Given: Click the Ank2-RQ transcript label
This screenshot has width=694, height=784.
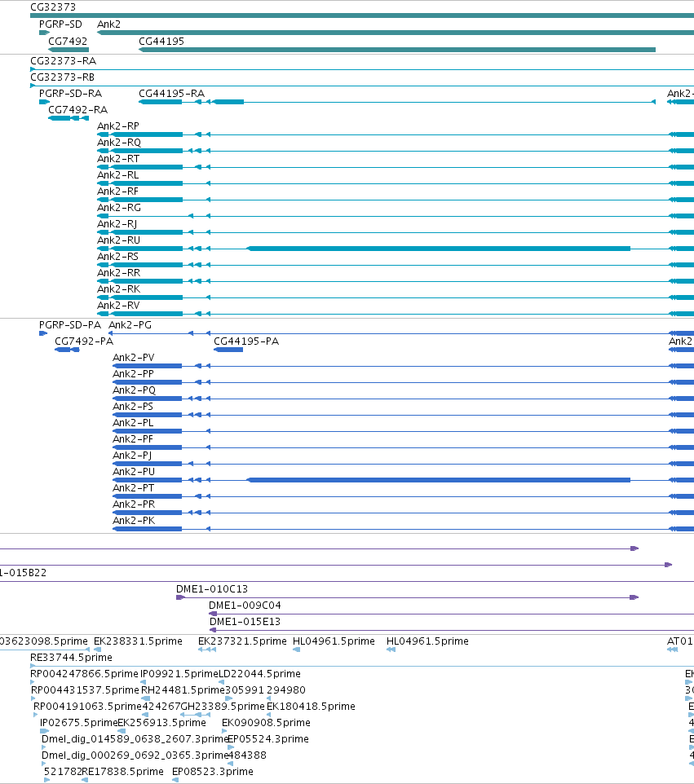Looking at the screenshot, I should tap(119, 143).
